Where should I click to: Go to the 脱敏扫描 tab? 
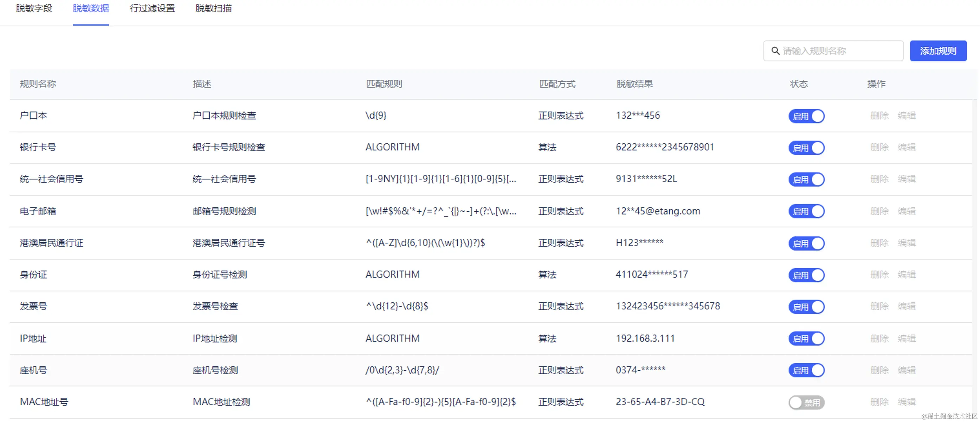pos(213,8)
